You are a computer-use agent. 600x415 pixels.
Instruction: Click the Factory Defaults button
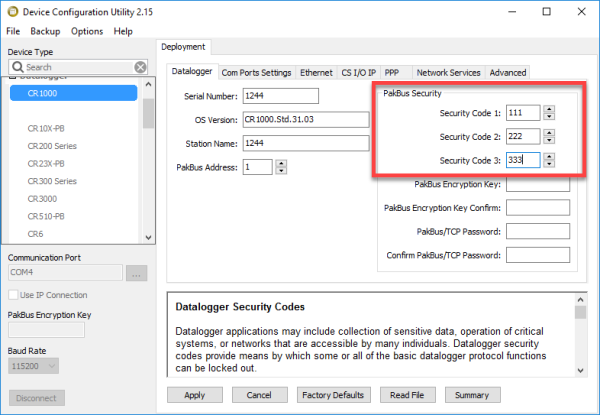[333, 395]
